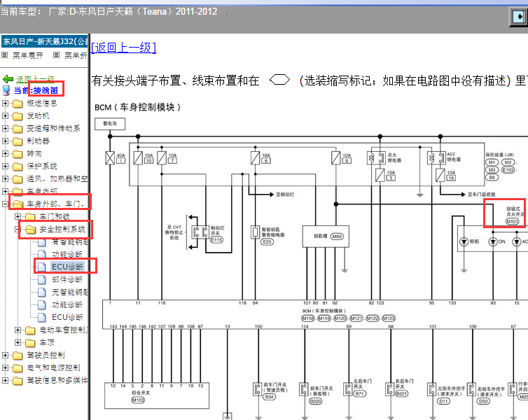This screenshot has width=528, height=420.
Task: Click open folder icon next to 车身外部
Action: [x=18, y=204]
